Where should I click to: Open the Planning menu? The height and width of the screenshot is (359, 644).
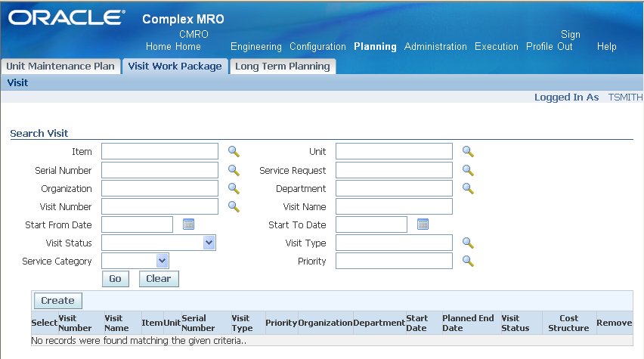(x=375, y=46)
